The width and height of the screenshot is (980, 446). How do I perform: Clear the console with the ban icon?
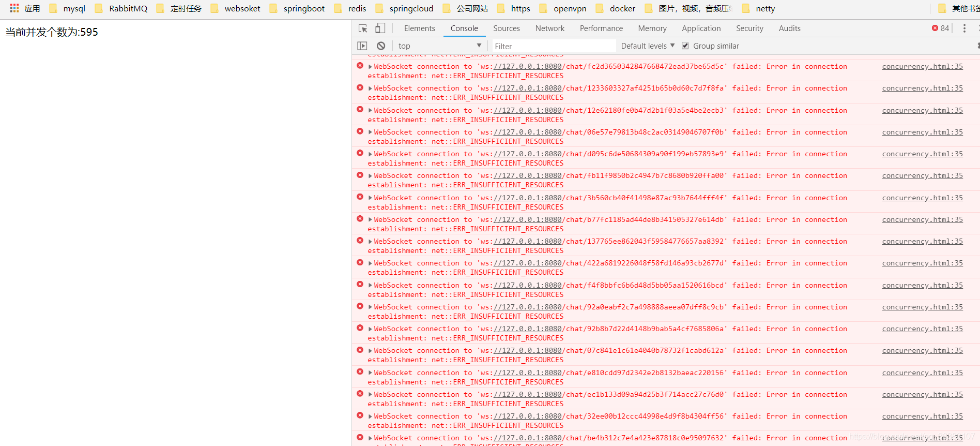381,46
